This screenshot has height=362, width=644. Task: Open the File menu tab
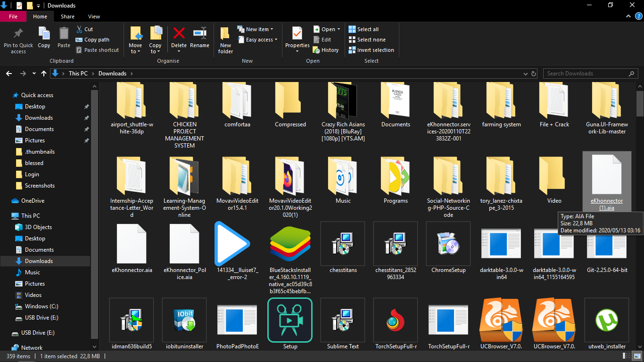pos(13,16)
